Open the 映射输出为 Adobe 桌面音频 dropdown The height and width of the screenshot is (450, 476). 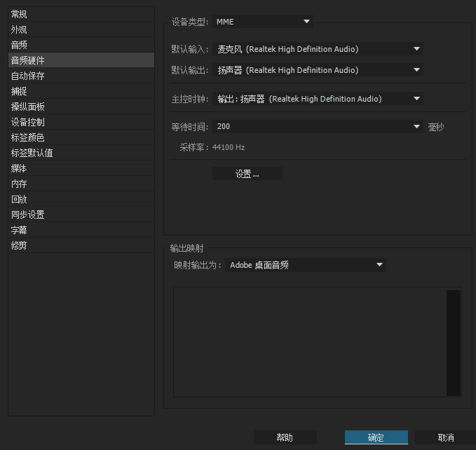point(306,265)
